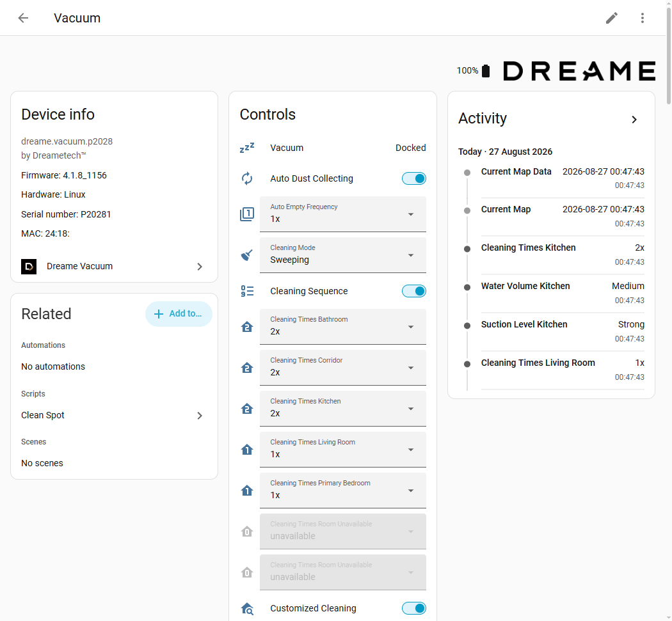Click the Serial number: P20281 text

tap(66, 214)
